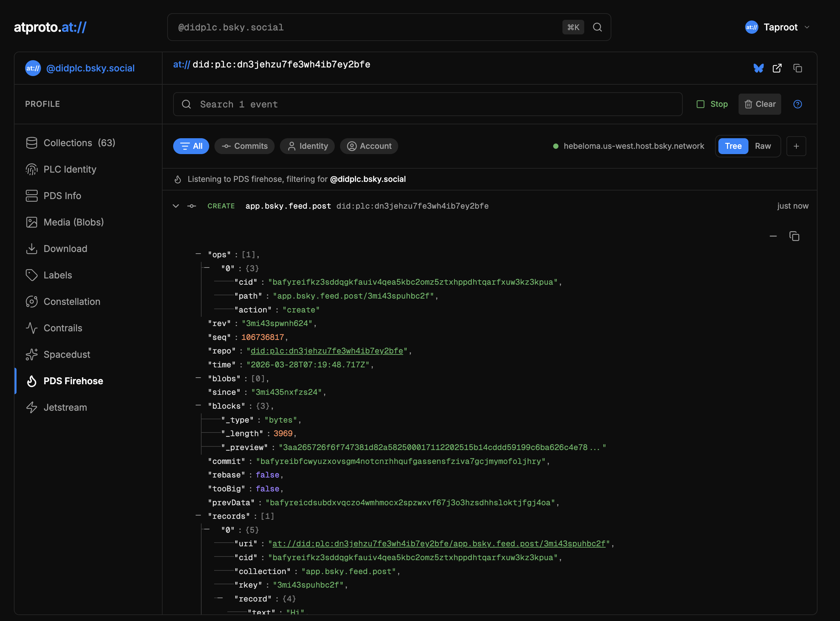Click the open external link icon
This screenshot has height=621, width=840.
coord(777,68)
